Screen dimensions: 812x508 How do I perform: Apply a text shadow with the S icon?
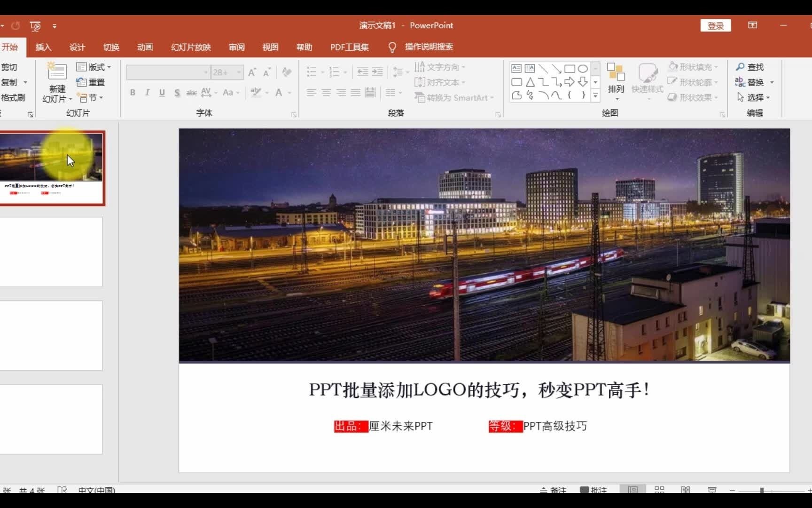point(177,93)
